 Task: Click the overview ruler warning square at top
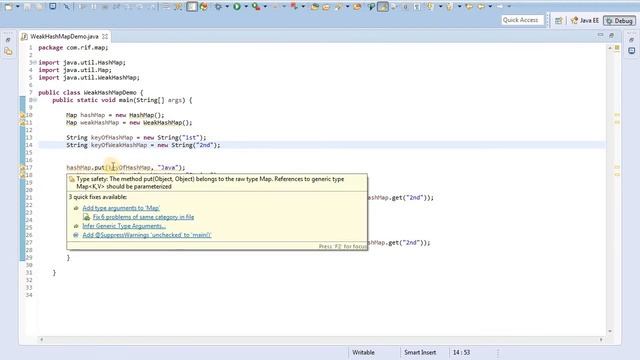[x=617, y=48]
